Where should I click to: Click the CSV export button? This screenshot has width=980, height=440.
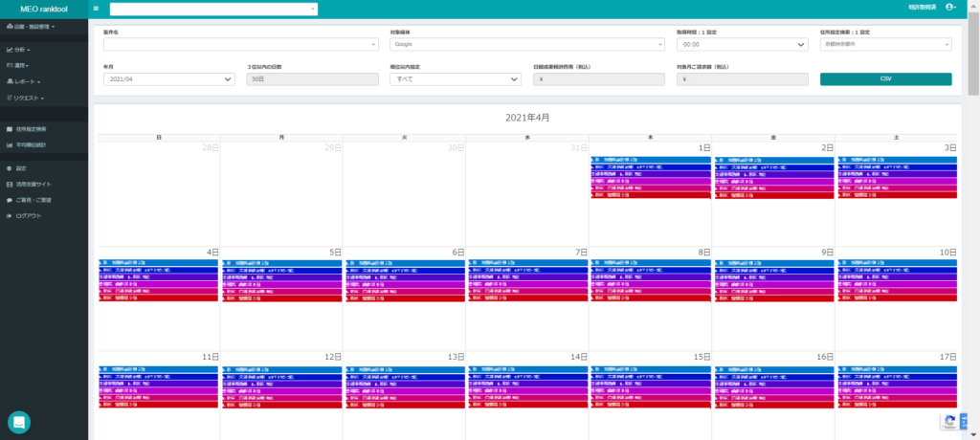[x=885, y=79]
